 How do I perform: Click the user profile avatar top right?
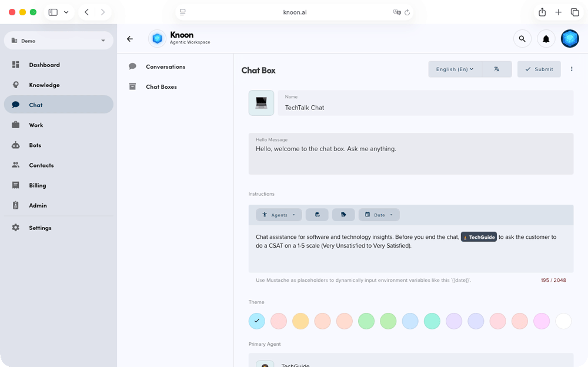pyautogui.click(x=570, y=39)
